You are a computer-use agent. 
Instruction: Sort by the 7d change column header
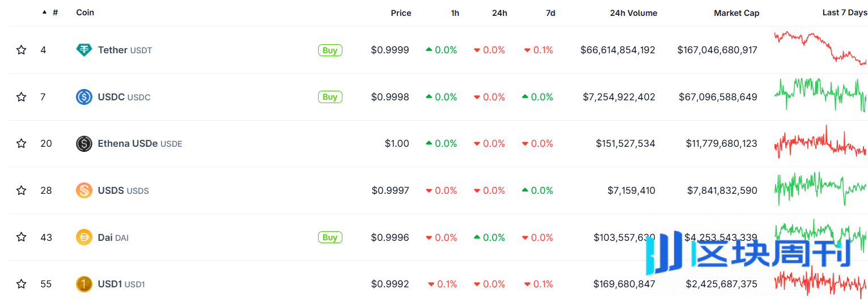coord(551,13)
